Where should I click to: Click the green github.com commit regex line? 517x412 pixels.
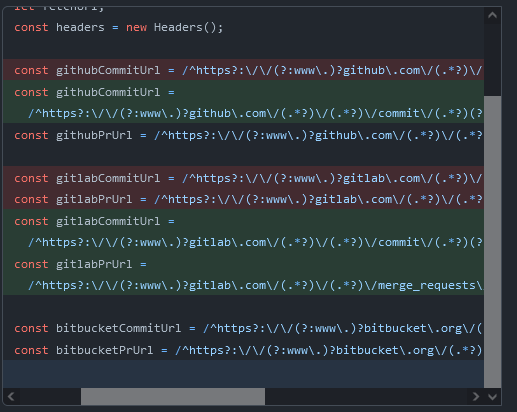[243, 113]
